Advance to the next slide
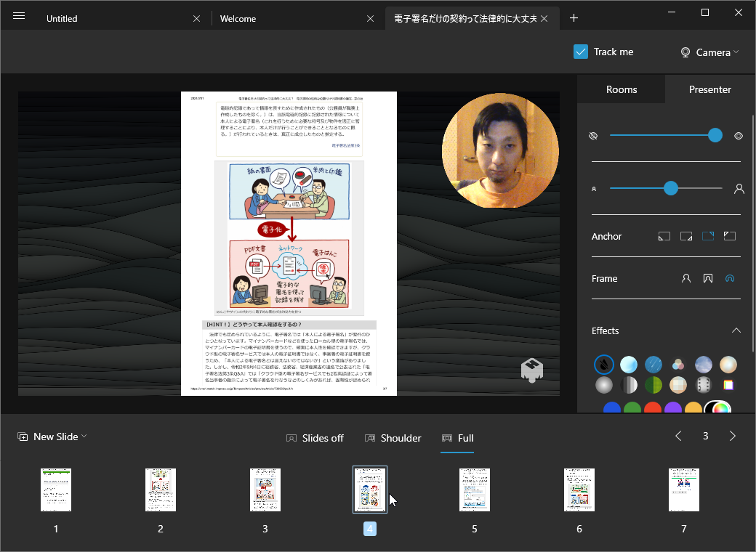This screenshot has height=552, width=756. point(732,436)
